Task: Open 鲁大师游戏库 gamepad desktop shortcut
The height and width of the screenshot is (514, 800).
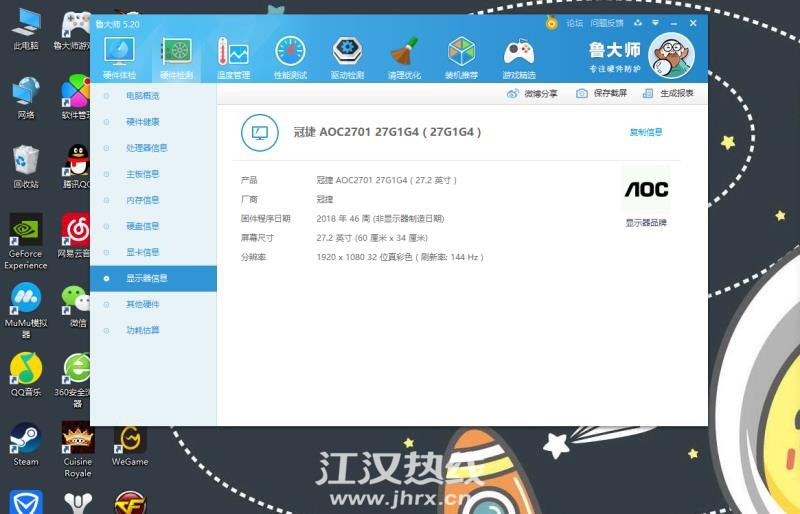Action: pos(72,30)
